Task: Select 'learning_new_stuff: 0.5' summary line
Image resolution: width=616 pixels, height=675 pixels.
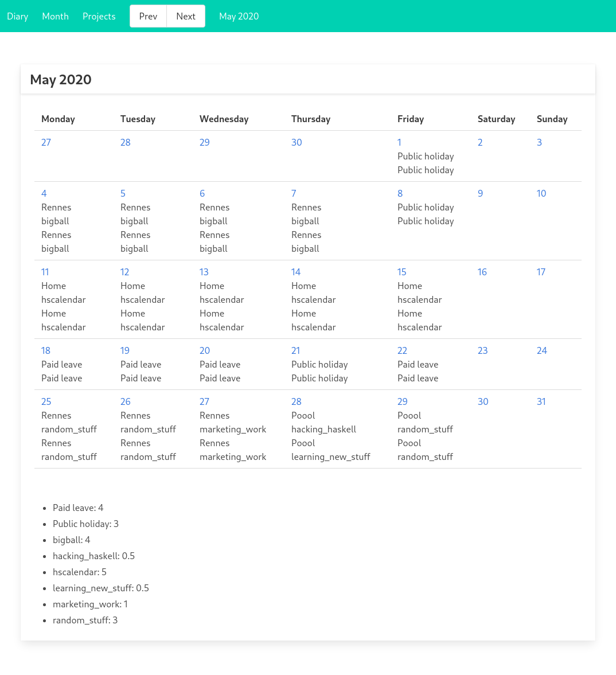Action: 101,588
